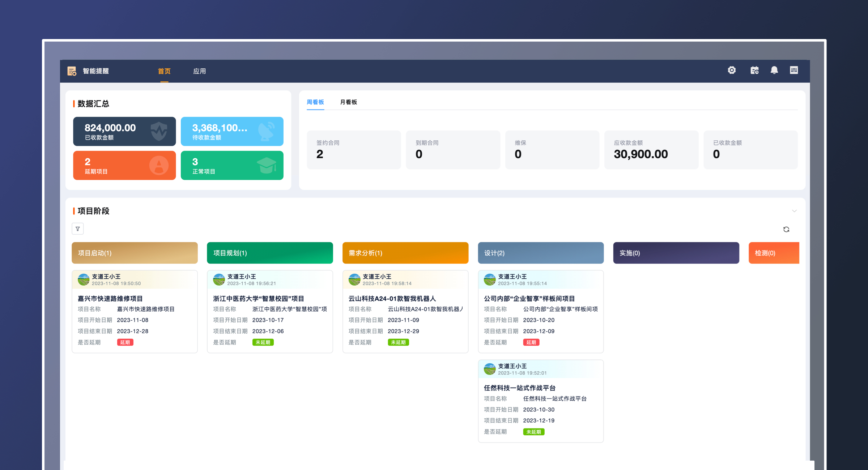This screenshot has width=868, height=470.
Task: Switch to the 月看板 tab
Action: tap(348, 102)
